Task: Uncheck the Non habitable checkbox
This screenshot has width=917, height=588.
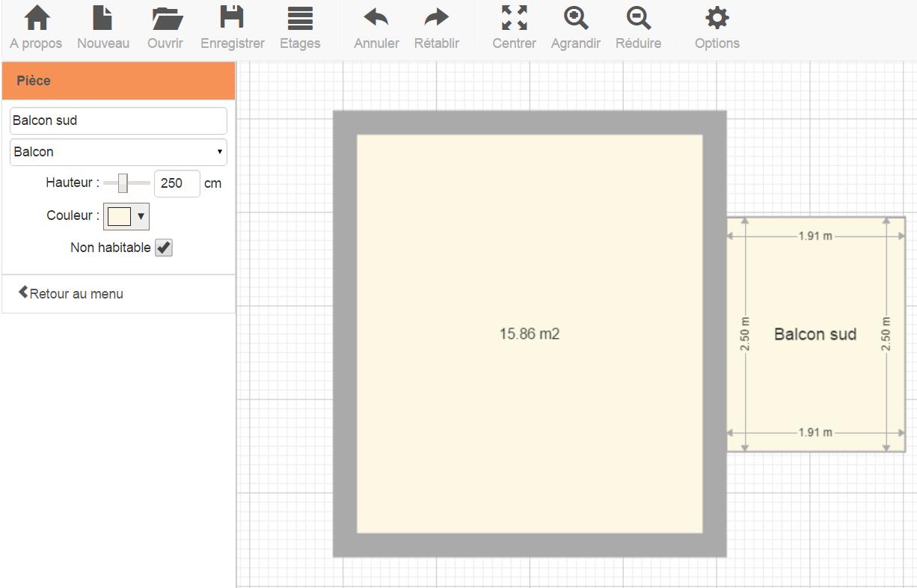Action: point(164,248)
